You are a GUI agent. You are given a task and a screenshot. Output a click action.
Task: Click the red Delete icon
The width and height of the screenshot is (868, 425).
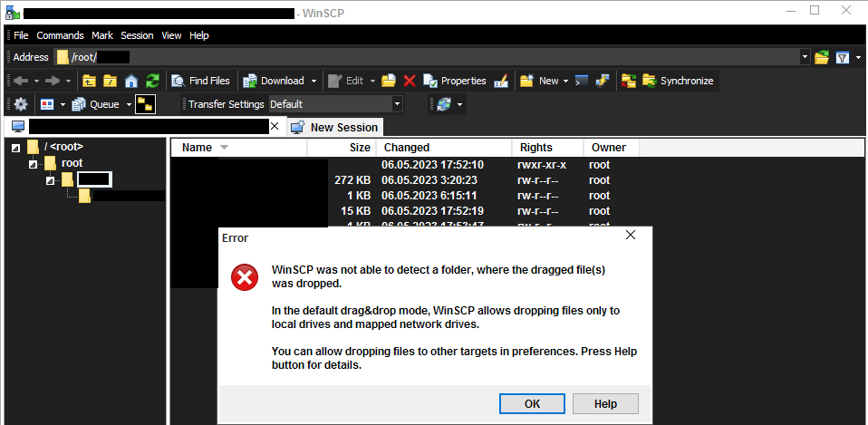click(x=410, y=81)
